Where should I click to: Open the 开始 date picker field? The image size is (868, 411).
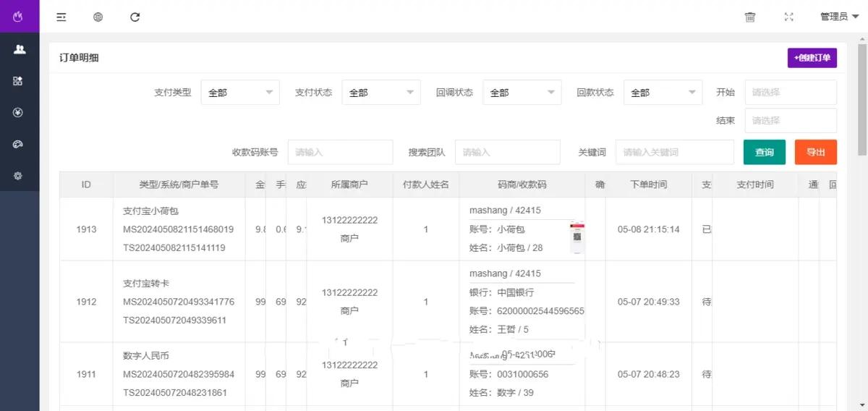tap(791, 93)
